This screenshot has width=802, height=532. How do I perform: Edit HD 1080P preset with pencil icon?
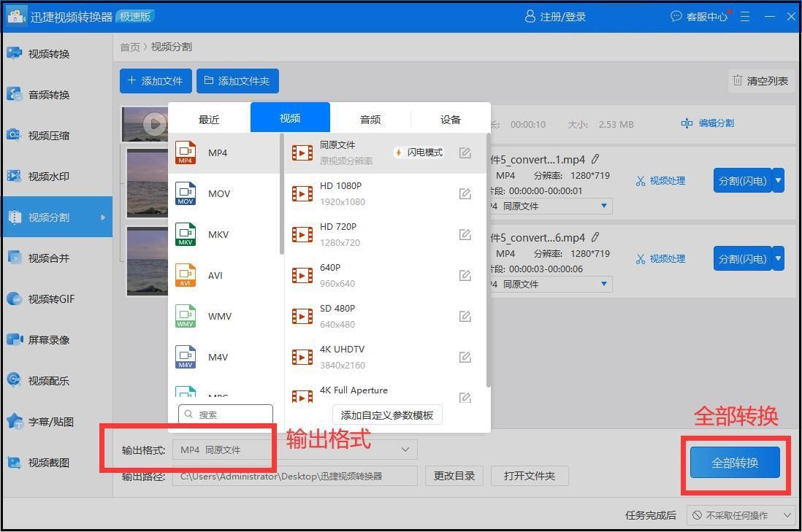point(465,193)
